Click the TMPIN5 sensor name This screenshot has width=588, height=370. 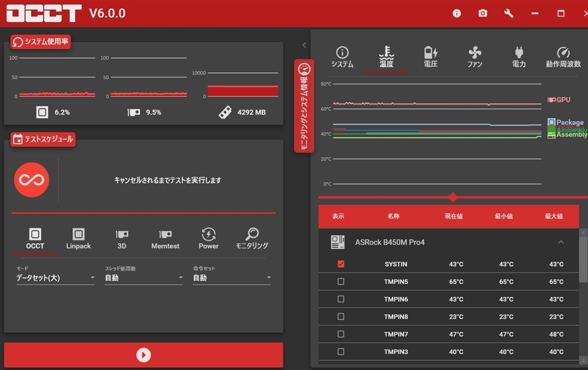396,282
